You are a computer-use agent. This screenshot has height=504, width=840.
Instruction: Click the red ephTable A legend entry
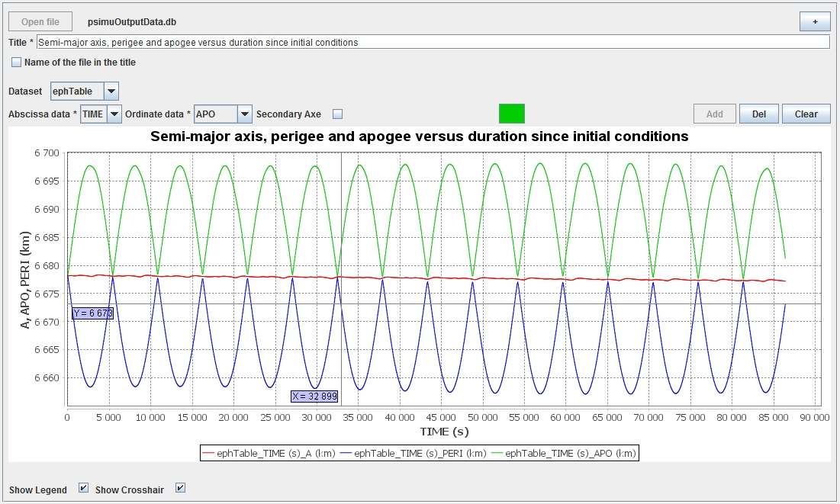[268, 453]
